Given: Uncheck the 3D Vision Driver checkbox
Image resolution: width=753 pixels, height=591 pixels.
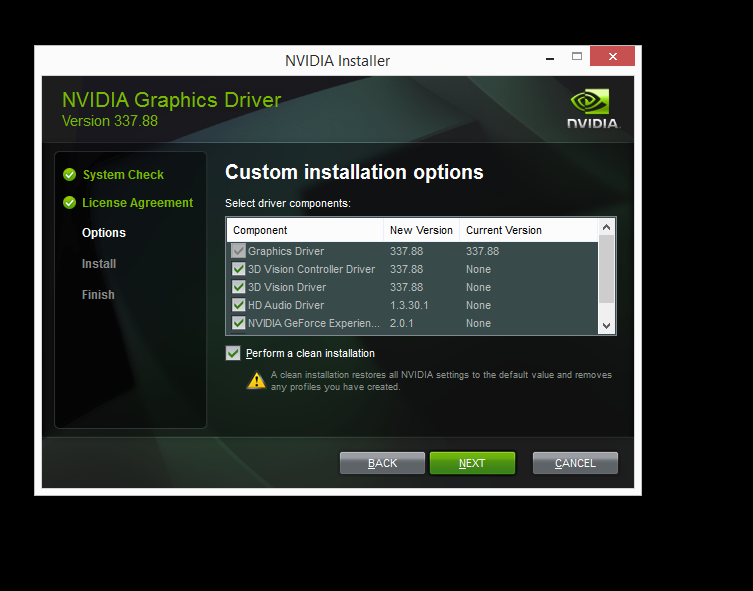Looking at the screenshot, I should pos(238,287).
